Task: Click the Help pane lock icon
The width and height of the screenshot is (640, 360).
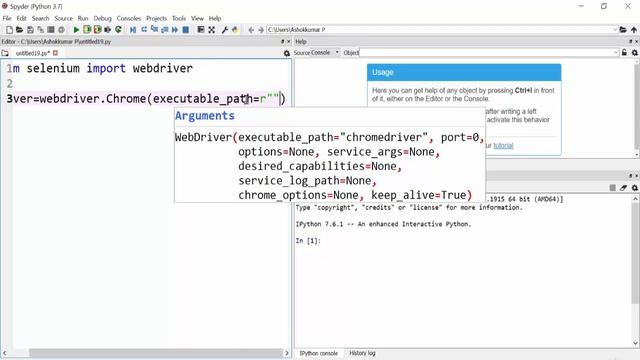Action: [x=624, y=53]
